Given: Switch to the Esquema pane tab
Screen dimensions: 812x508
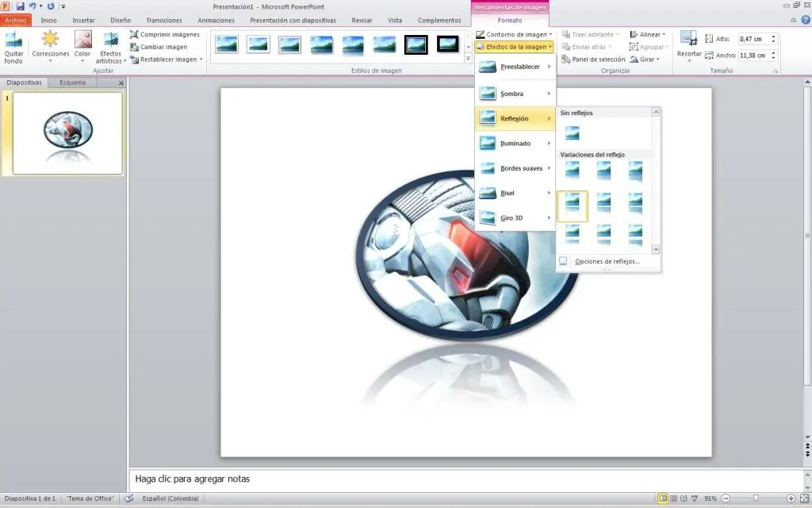Looking at the screenshot, I should coord(72,83).
